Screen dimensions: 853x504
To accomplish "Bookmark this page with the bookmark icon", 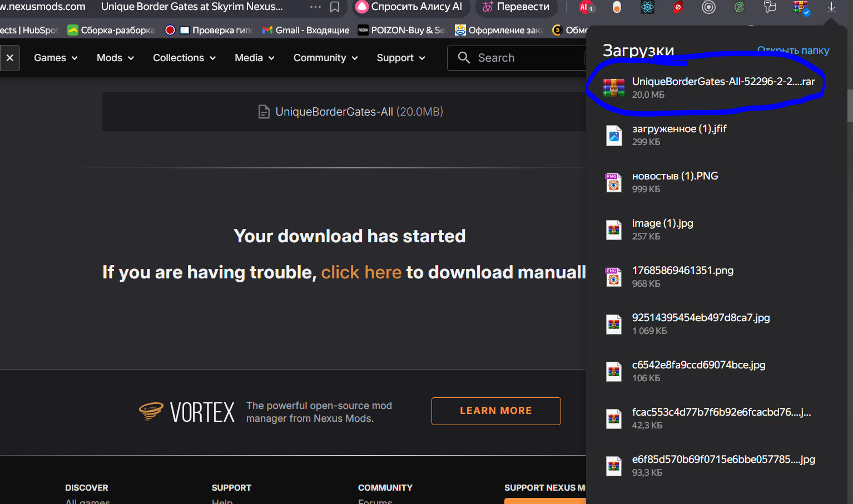I will 335,7.
